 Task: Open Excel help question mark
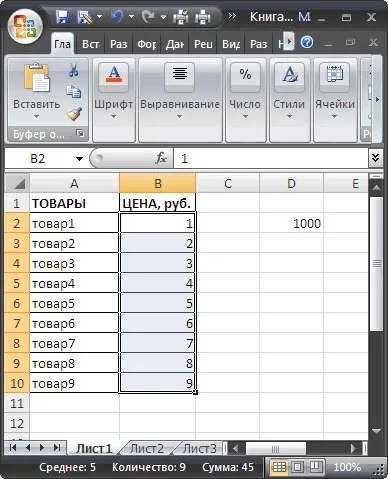pyautogui.click(x=307, y=42)
